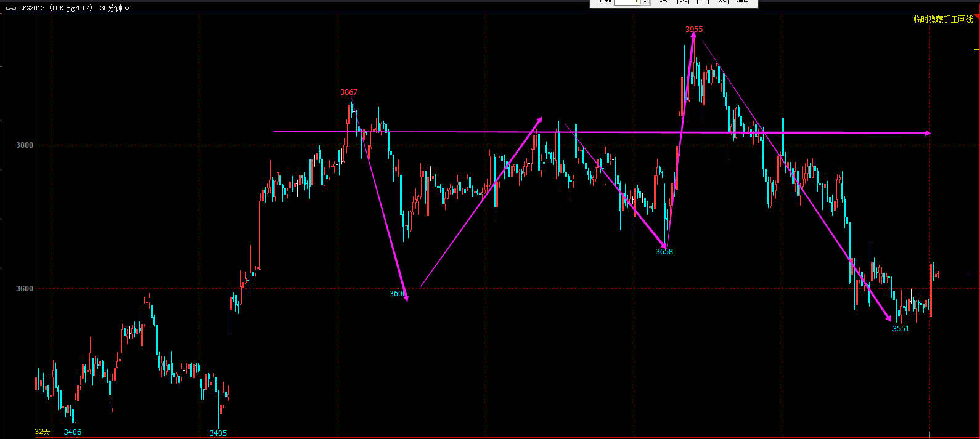Click the 3867 high price label
The height and width of the screenshot is (439, 980).
click(349, 92)
